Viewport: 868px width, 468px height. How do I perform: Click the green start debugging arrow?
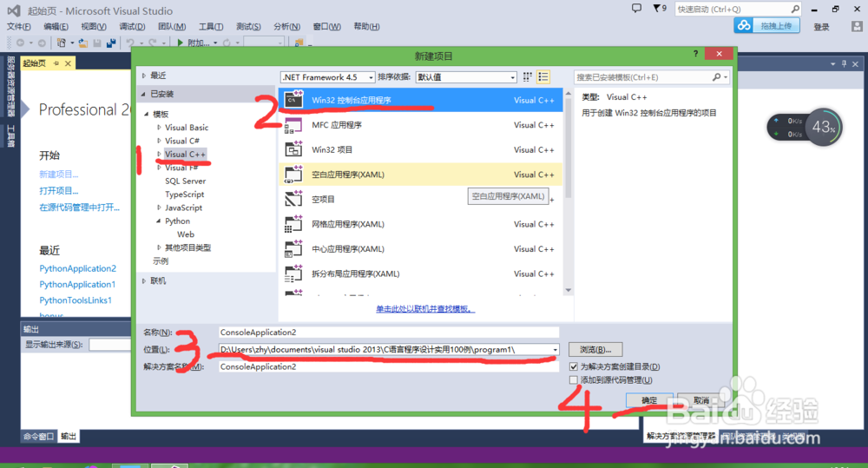pyautogui.click(x=180, y=43)
